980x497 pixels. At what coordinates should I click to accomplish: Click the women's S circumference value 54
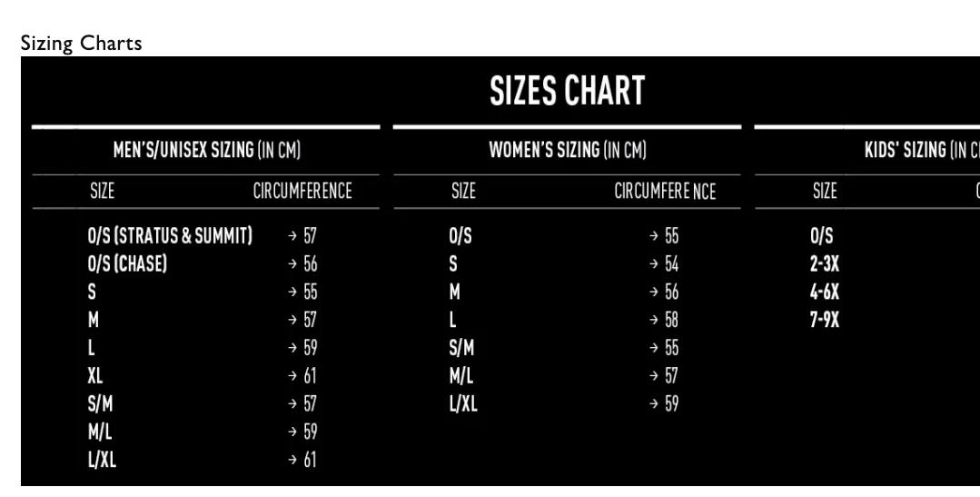670,264
